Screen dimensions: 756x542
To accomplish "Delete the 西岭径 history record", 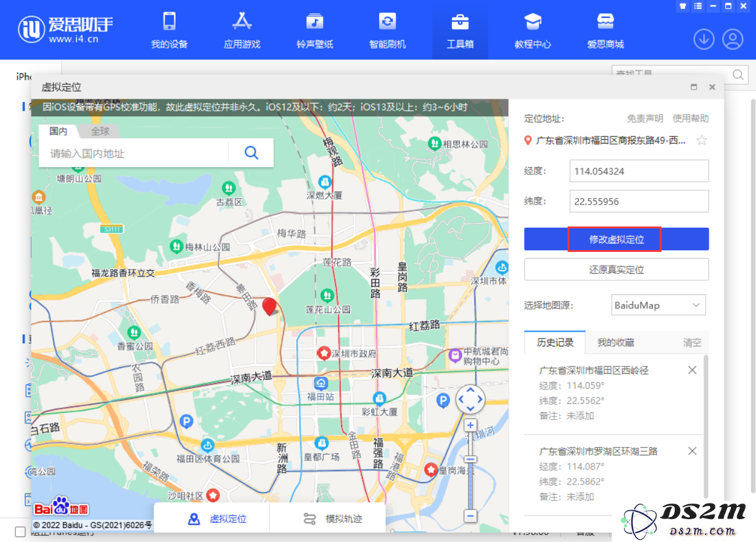I will tap(692, 370).
